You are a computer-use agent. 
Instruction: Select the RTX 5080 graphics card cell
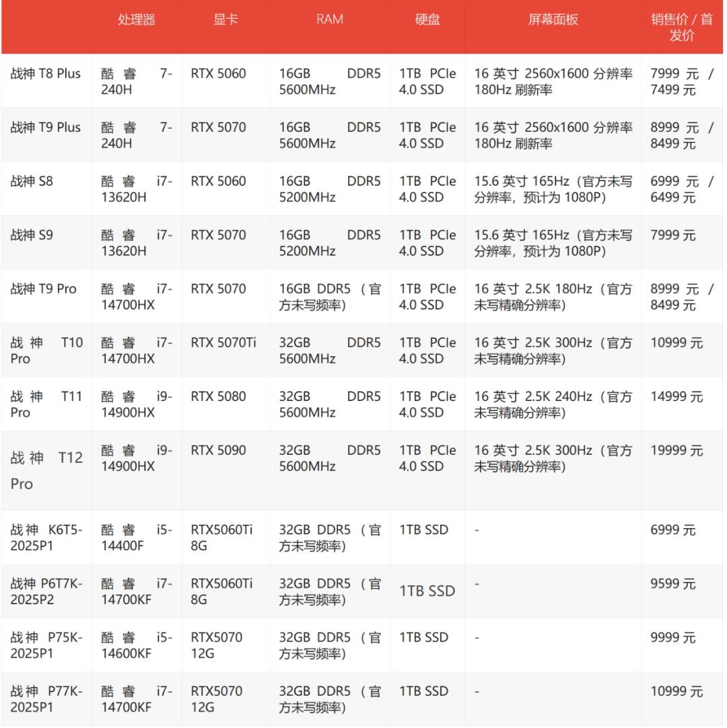(x=219, y=396)
